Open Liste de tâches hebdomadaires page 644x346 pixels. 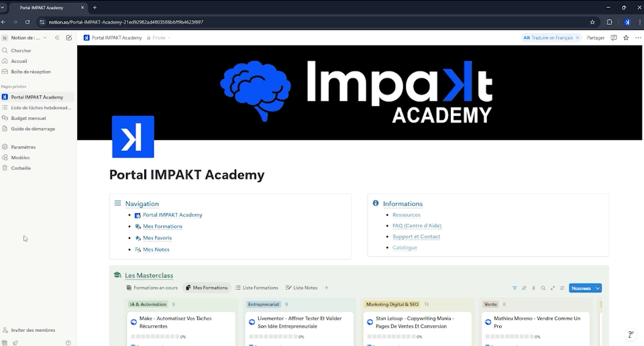[x=41, y=108]
